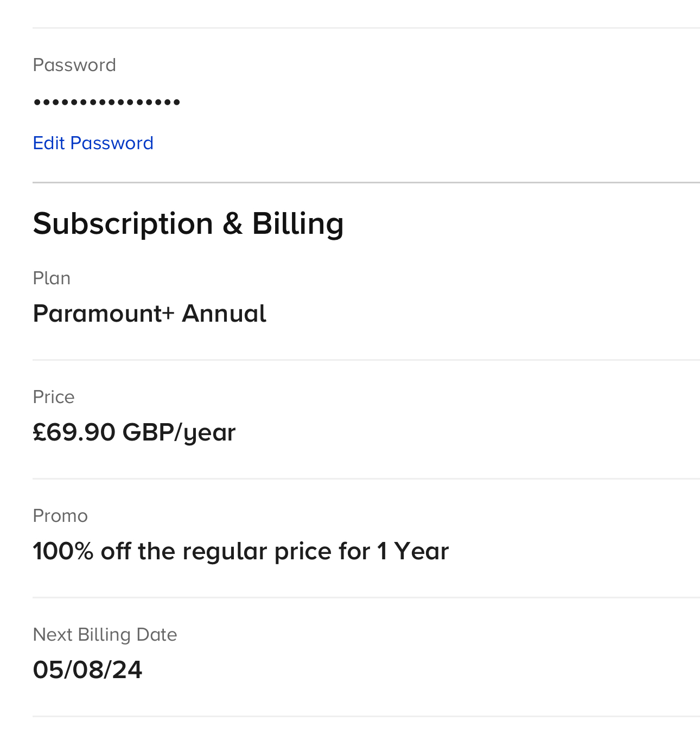Click the Price label
The image size is (700, 734).
click(53, 397)
